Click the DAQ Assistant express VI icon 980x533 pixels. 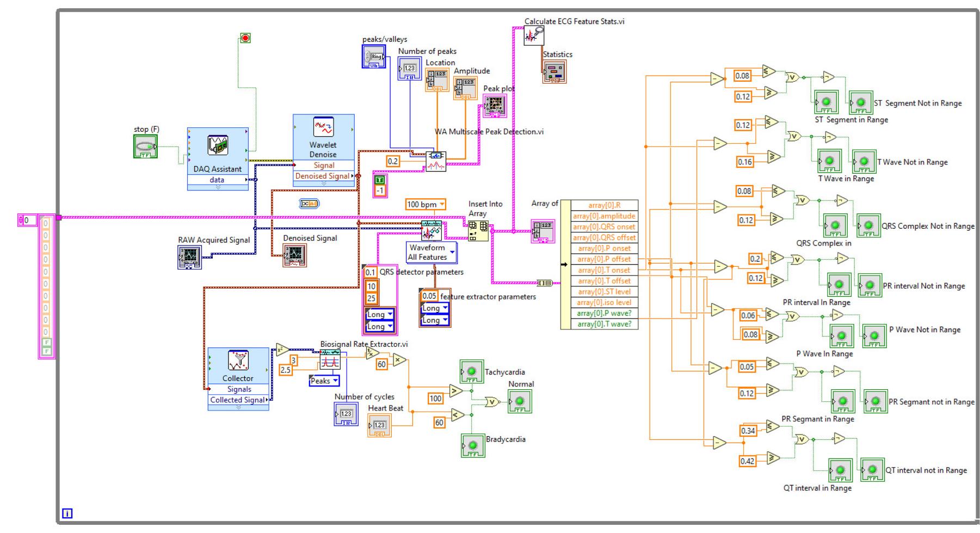click(x=218, y=145)
